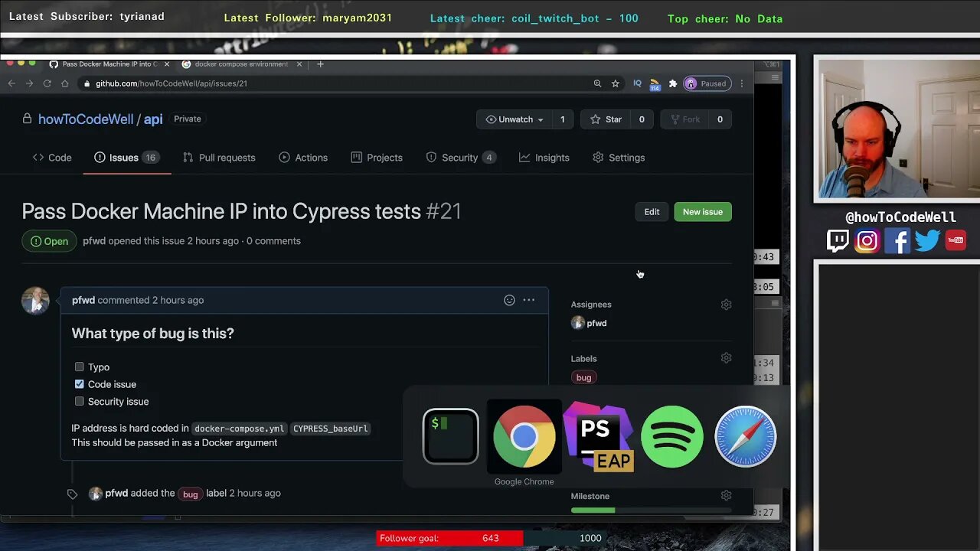Click the streamer webcam thumbnail
This screenshot has height=551, width=980.
(x=897, y=129)
